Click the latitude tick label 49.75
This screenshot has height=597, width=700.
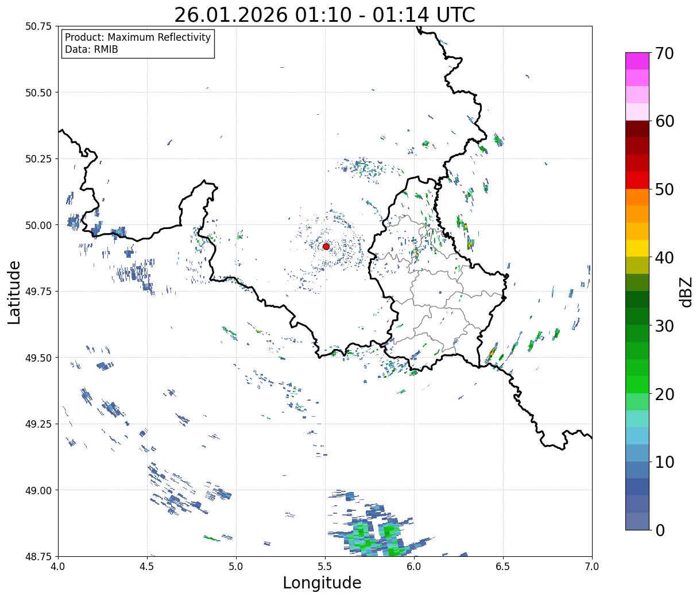click(x=38, y=292)
